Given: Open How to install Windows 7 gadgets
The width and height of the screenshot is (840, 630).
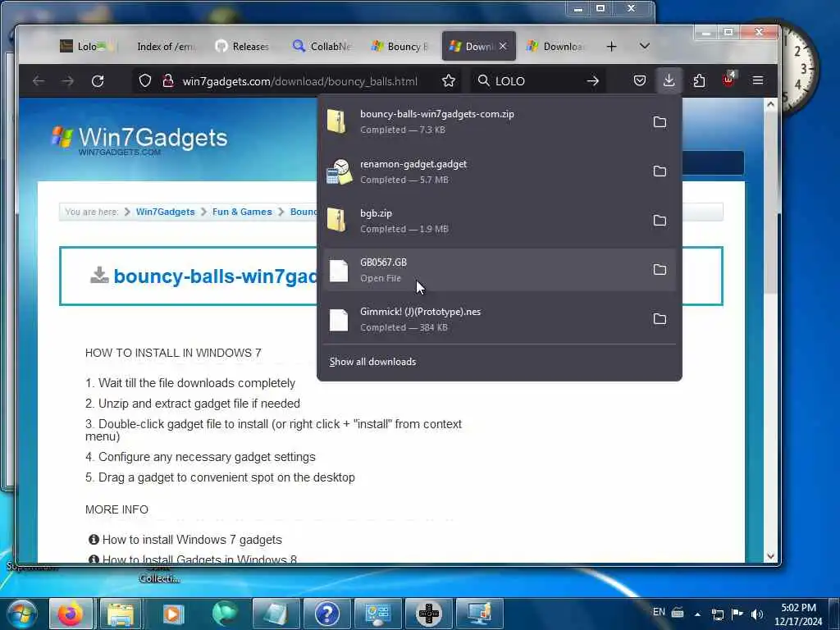Looking at the screenshot, I should [x=192, y=540].
